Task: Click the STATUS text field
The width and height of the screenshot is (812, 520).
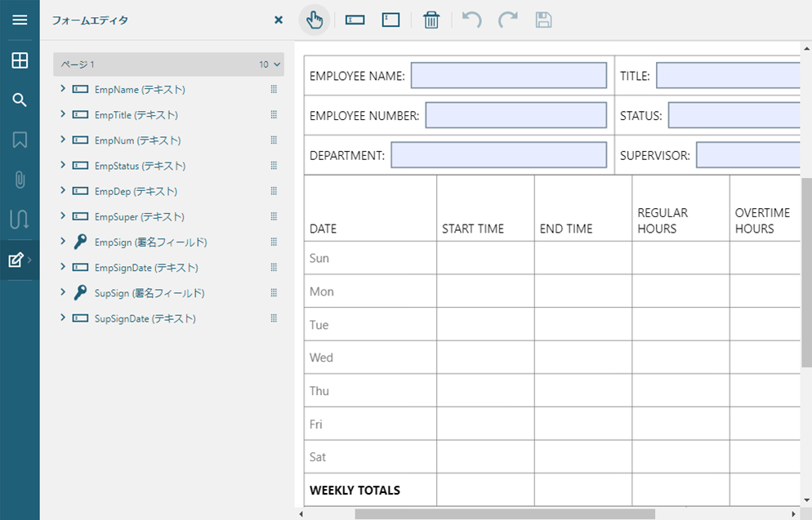Action: click(734, 115)
